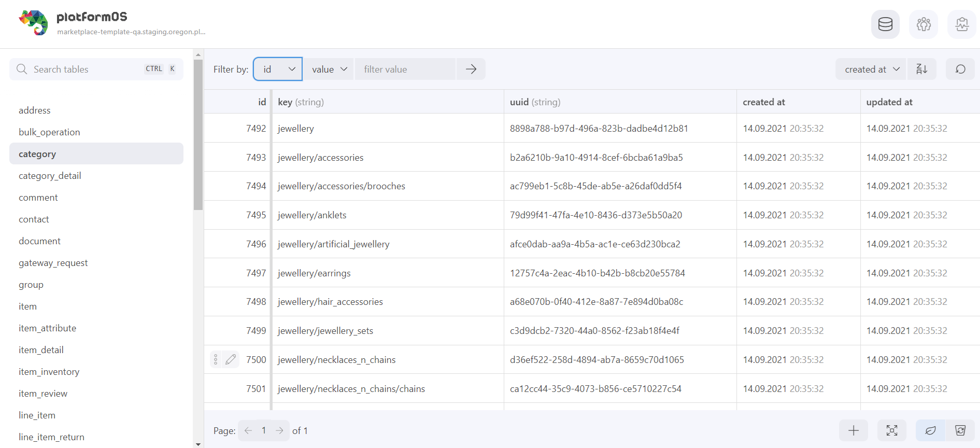The height and width of the screenshot is (448, 980).
Task: Open the Database section icon
Action: click(x=885, y=24)
